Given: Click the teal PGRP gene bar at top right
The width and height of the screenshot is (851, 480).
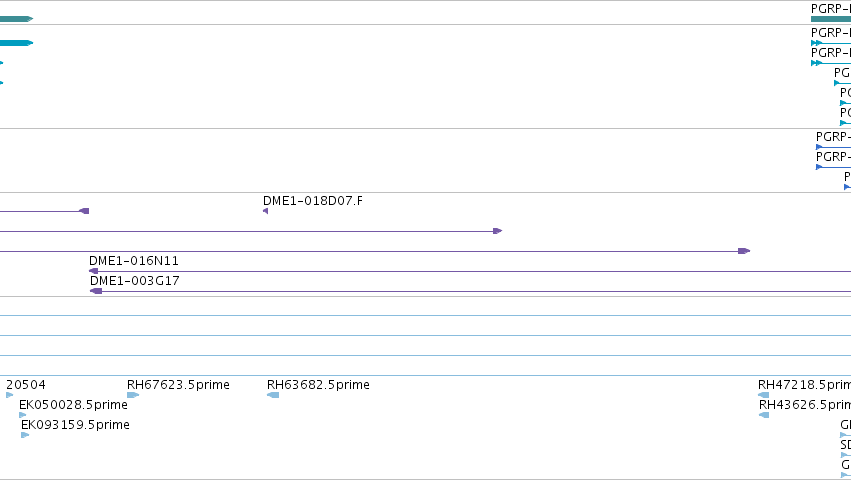Looking at the screenshot, I should [831, 19].
